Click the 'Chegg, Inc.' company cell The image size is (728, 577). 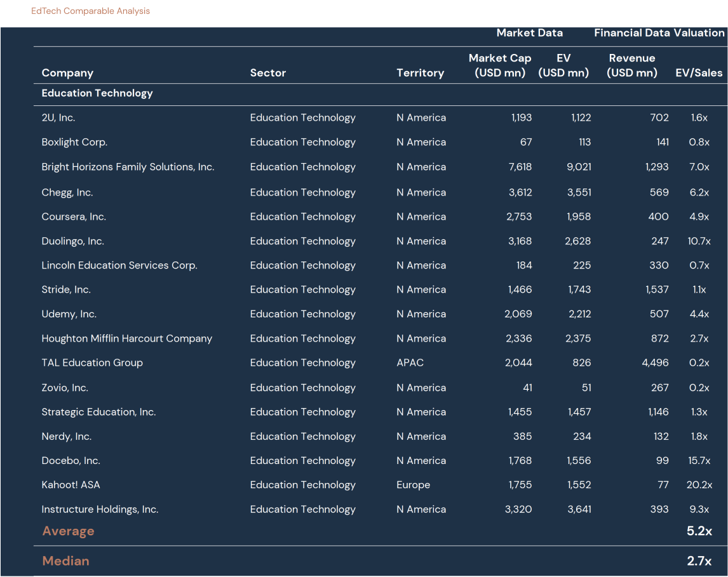[67, 192]
